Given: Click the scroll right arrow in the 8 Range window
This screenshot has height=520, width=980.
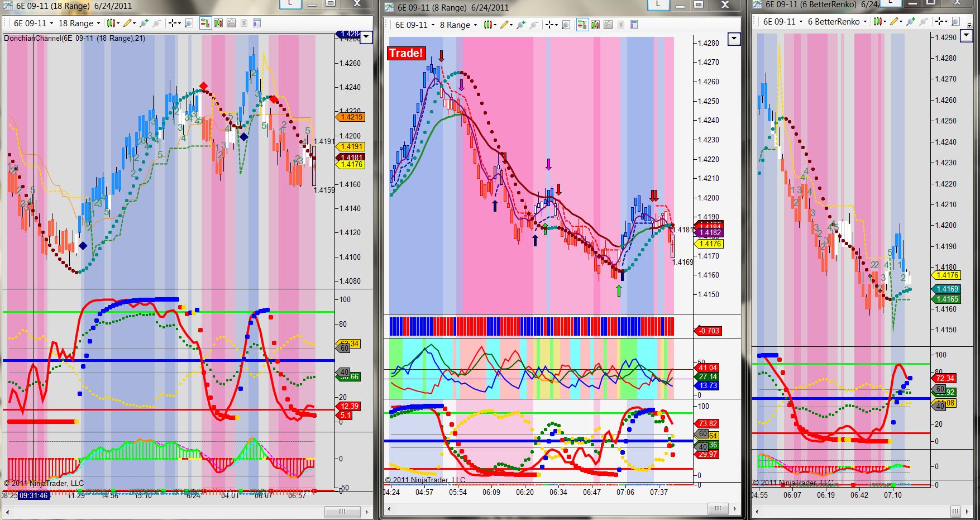Looking at the screenshot, I should point(736,509).
